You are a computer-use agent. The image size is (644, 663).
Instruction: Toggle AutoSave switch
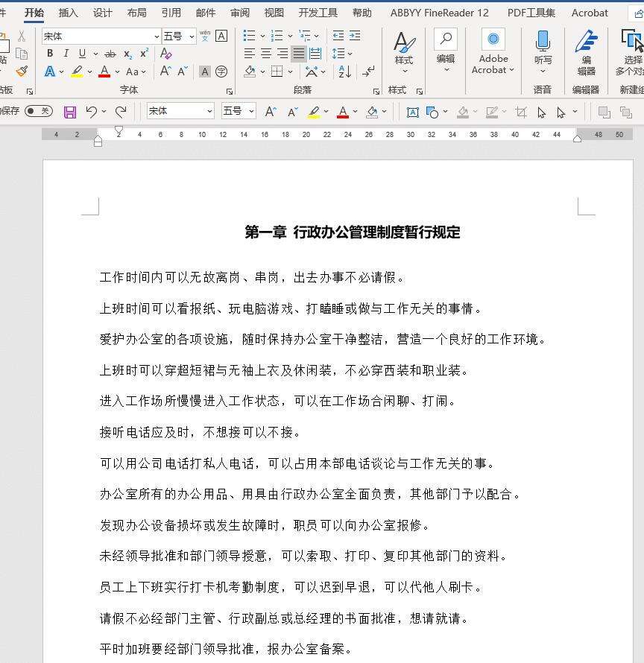(x=39, y=111)
